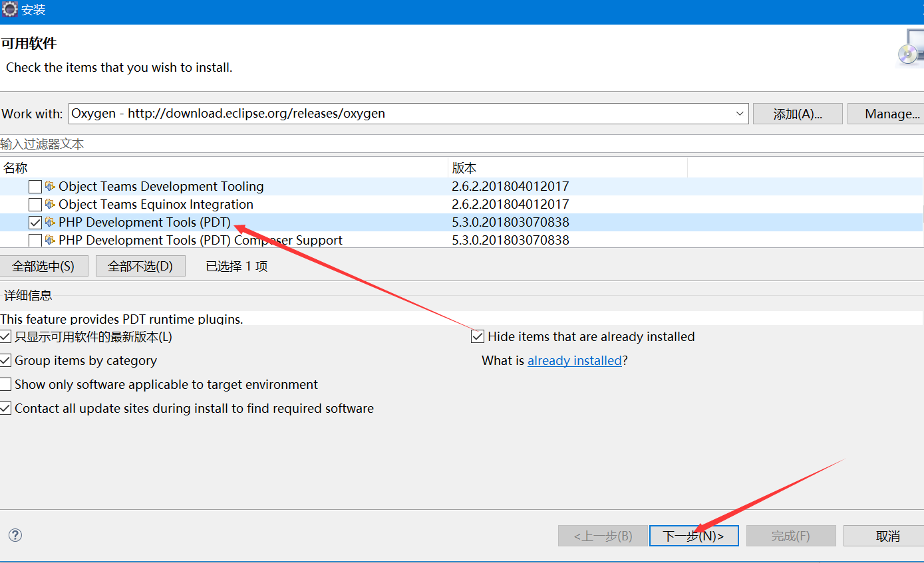Select the PHP Development Tools (PDT) row text

coord(144,223)
